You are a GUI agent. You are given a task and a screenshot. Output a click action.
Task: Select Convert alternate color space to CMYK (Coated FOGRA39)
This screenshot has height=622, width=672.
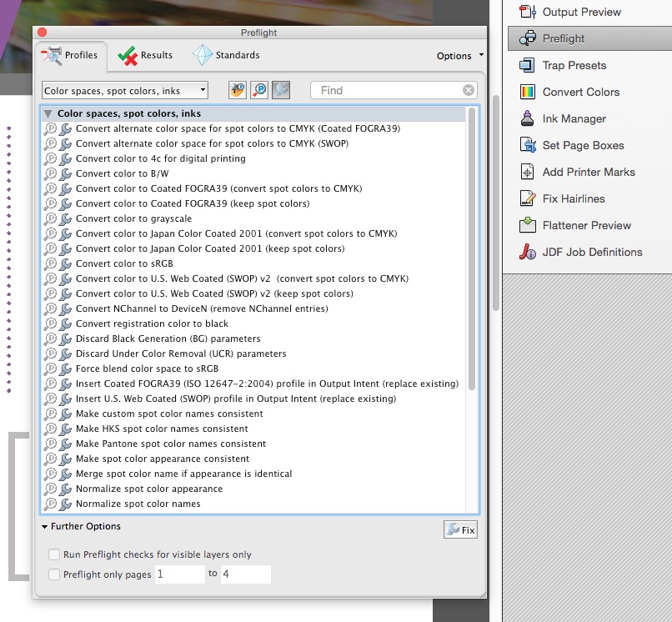pos(238,128)
